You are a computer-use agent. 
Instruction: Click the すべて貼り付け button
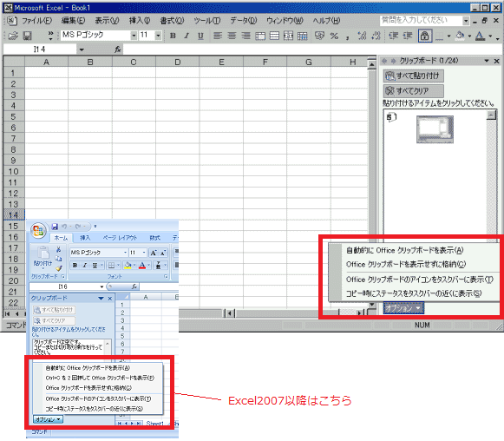tap(414, 76)
